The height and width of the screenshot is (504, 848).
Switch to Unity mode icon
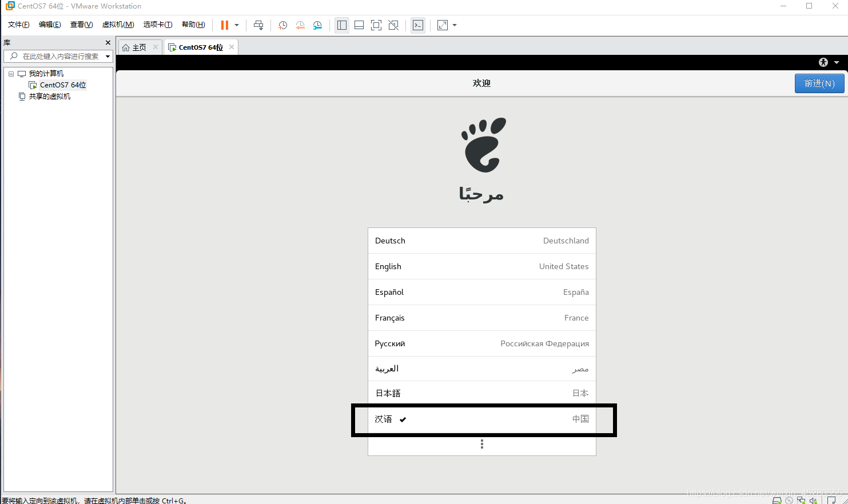coord(393,25)
